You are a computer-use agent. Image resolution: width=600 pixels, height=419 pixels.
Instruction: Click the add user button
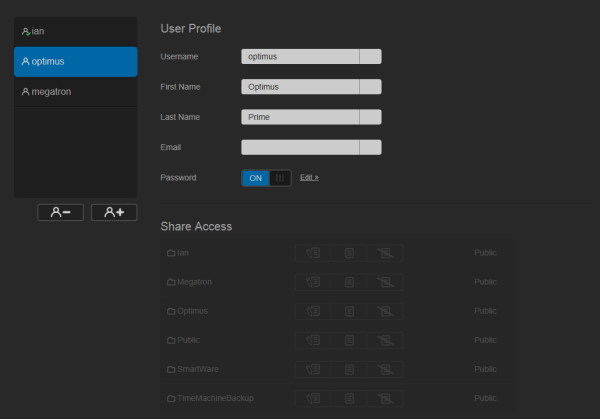click(114, 212)
